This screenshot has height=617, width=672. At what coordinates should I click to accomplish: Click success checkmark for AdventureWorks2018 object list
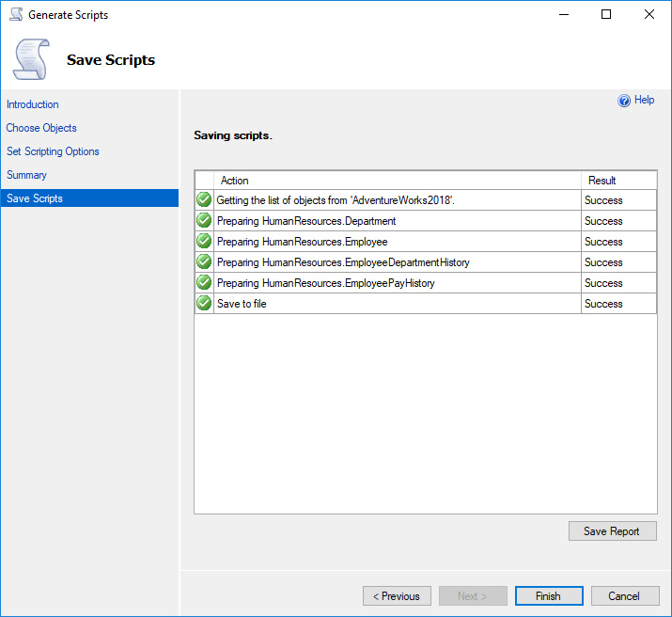[x=204, y=200]
